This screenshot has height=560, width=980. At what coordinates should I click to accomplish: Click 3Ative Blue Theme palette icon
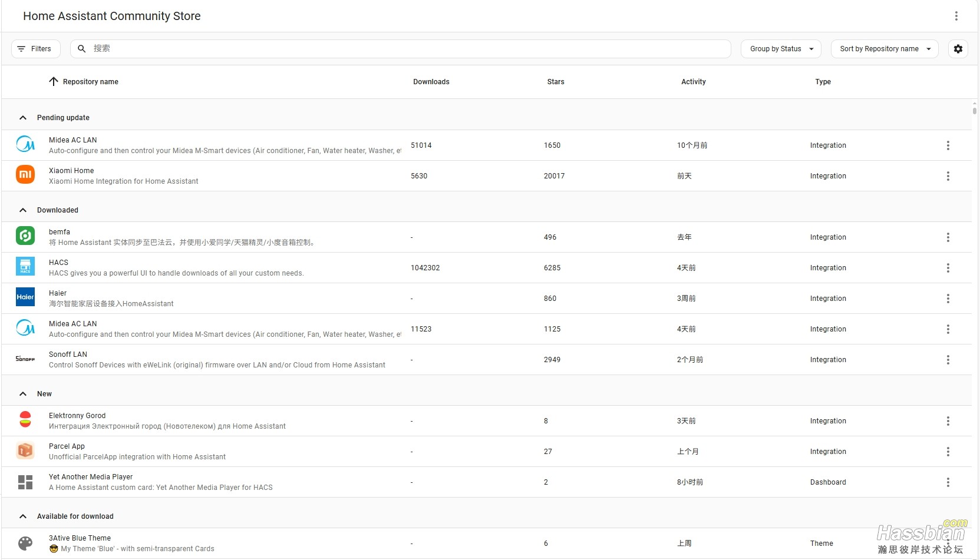(25, 544)
